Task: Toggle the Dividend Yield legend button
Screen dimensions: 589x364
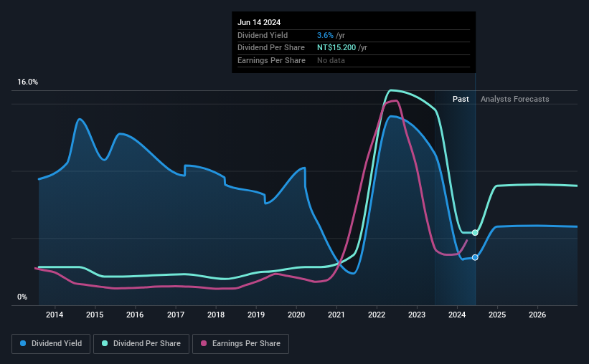Action: pos(51,344)
